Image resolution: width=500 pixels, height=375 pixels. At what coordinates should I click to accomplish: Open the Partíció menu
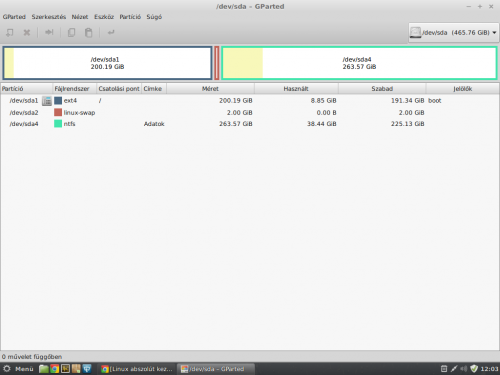point(130,17)
